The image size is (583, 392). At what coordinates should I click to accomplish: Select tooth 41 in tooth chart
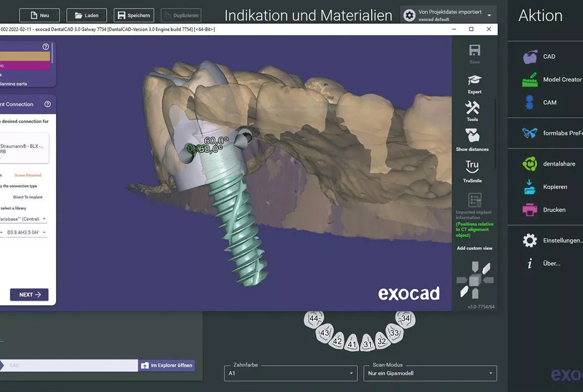[352, 343]
